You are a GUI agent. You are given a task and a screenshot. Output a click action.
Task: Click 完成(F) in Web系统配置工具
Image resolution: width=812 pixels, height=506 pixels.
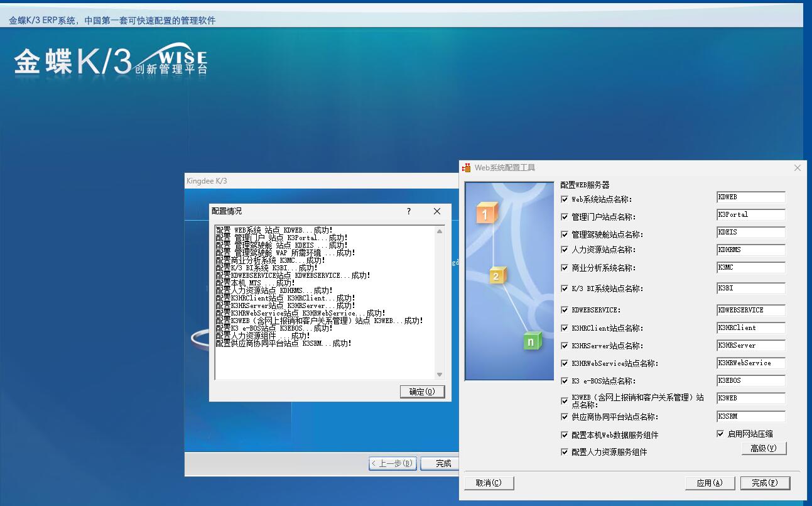click(x=765, y=483)
